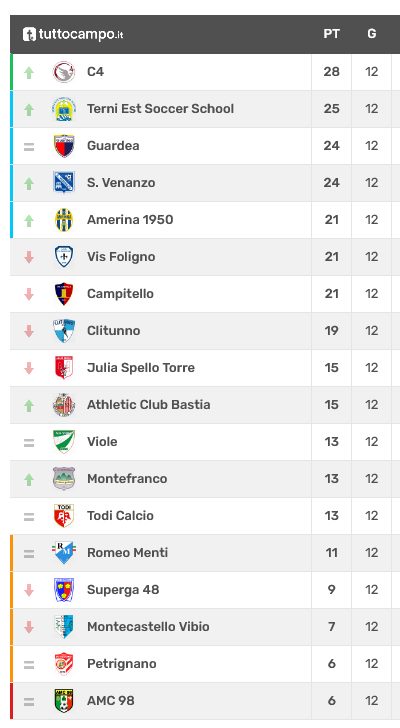Click the PT column header
Screen dimensions: 400x728
click(331, 34)
